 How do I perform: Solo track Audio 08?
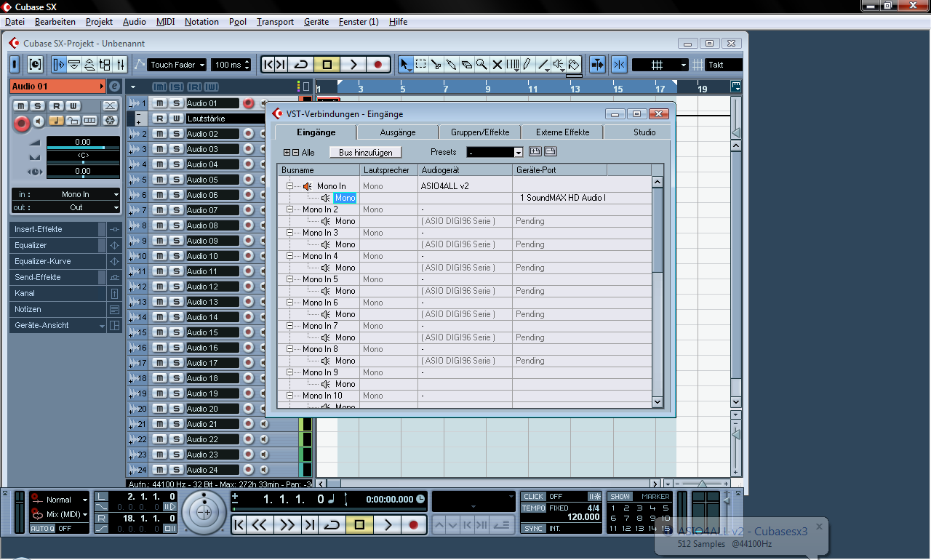coord(176,225)
